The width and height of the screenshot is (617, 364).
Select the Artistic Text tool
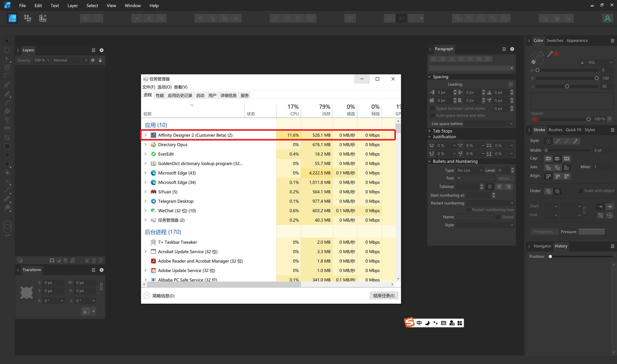click(7, 182)
